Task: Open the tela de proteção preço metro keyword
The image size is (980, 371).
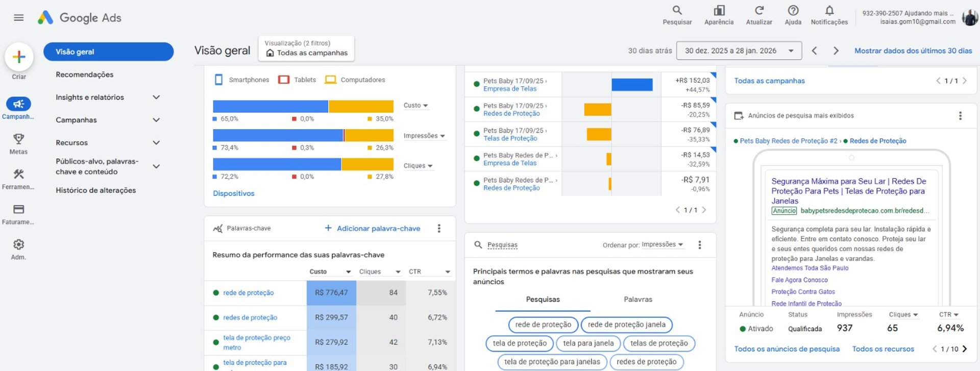Action: 256,342
